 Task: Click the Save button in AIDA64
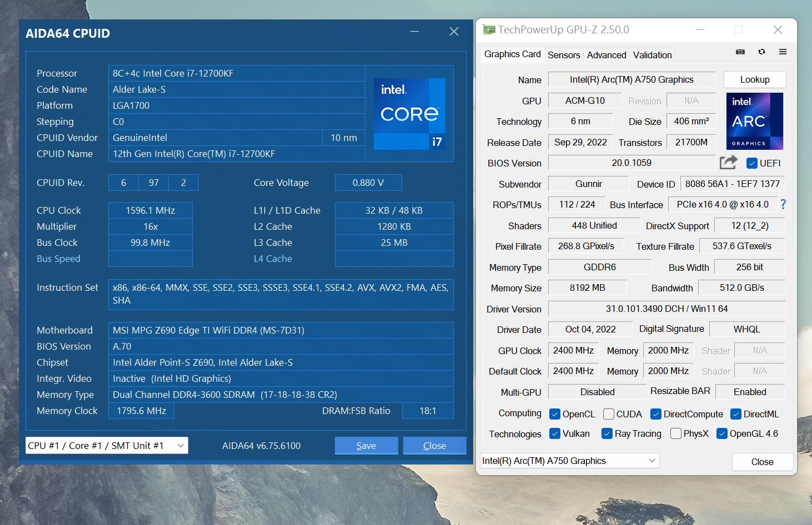(366, 445)
